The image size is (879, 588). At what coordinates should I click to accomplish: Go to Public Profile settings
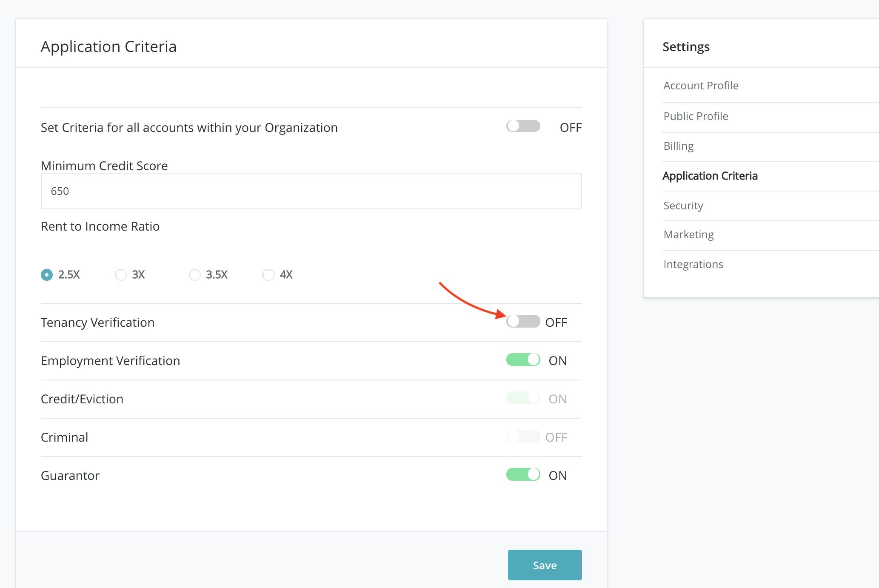tap(696, 116)
